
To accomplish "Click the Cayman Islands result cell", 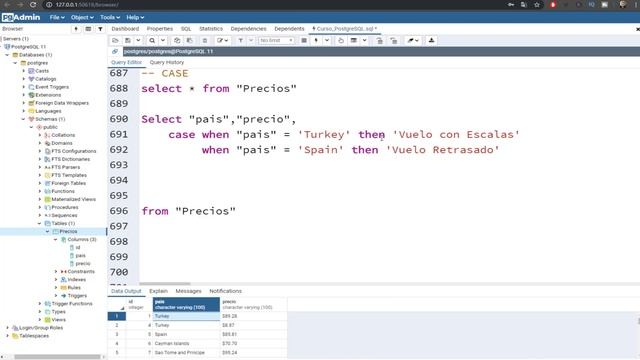I will coord(186,343).
